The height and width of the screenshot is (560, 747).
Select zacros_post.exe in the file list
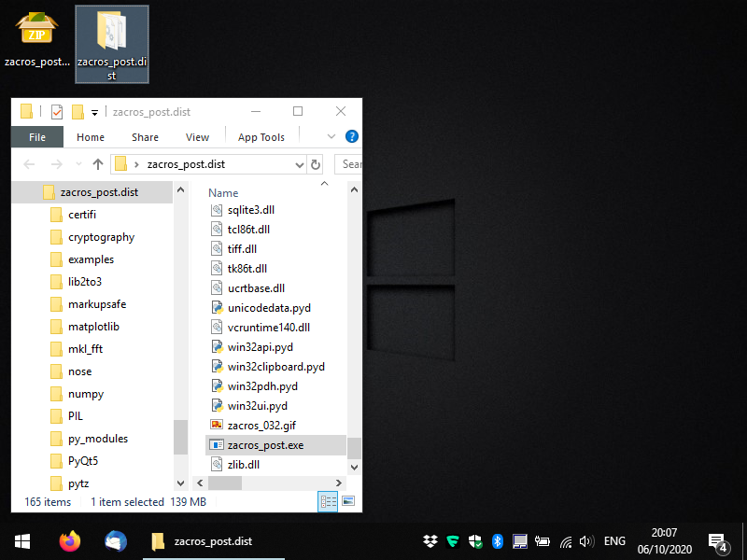pyautogui.click(x=265, y=445)
